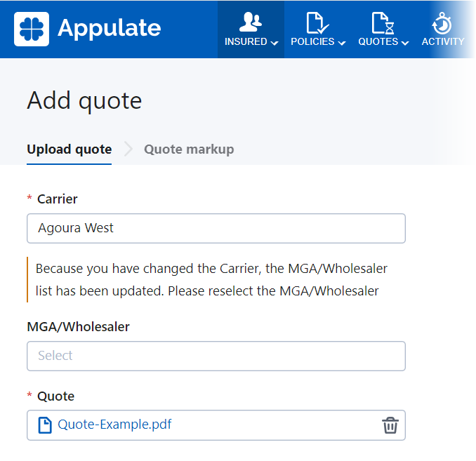Open the MGA/Wholesaler select box
Viewport: 476px width, 461px height.
pyautogui.click(x=216, y=356)
